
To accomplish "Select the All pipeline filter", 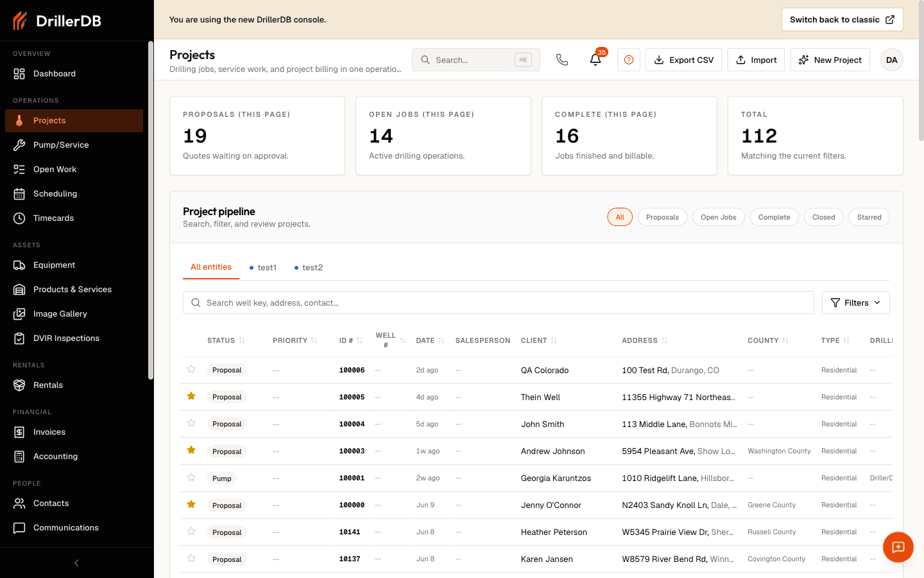I will (x=620, y=217).
